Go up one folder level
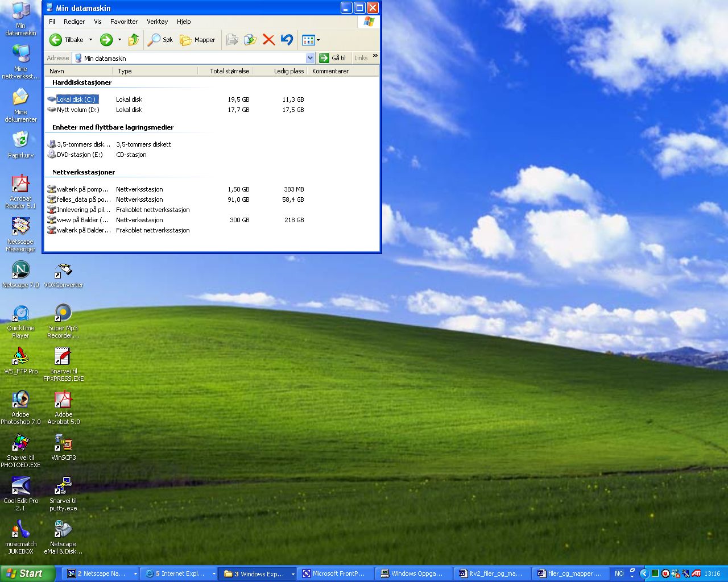Image resolution: width=728 pixels, height=582 pixels. (134, 40)
